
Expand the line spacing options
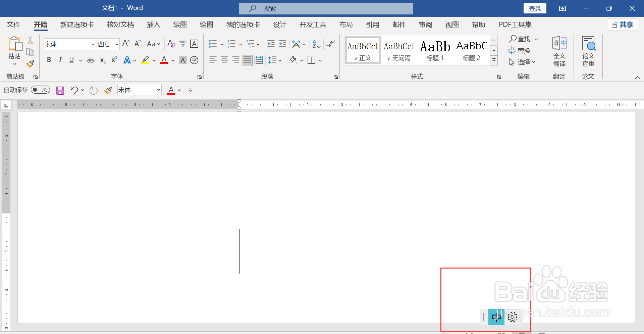pos(280,60)
